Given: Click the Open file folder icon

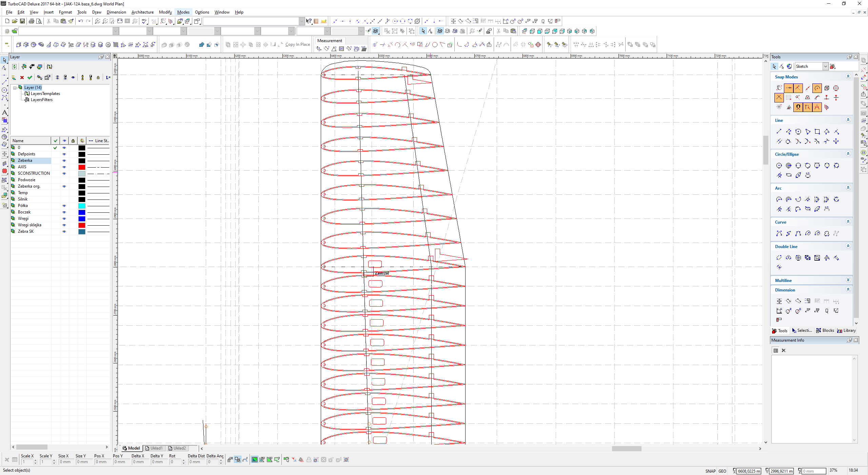Looking at the screenshot, I should tap(15, 21).
